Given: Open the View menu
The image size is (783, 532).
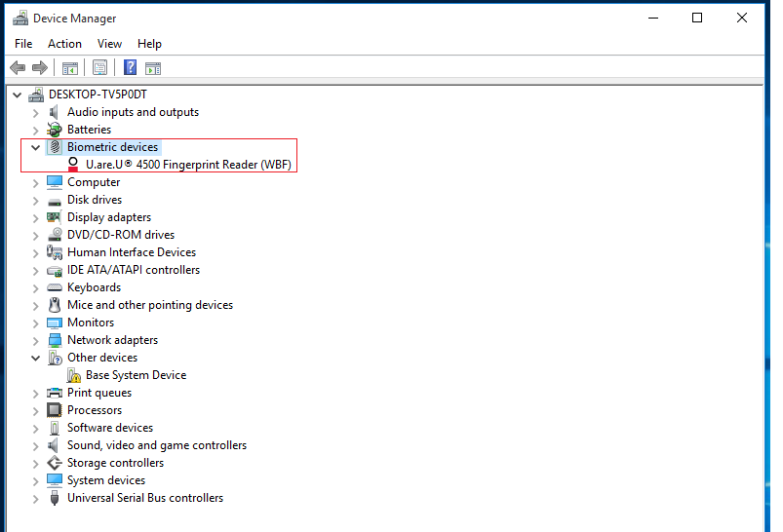Looking at the screenshot, I should click(109, 44).
